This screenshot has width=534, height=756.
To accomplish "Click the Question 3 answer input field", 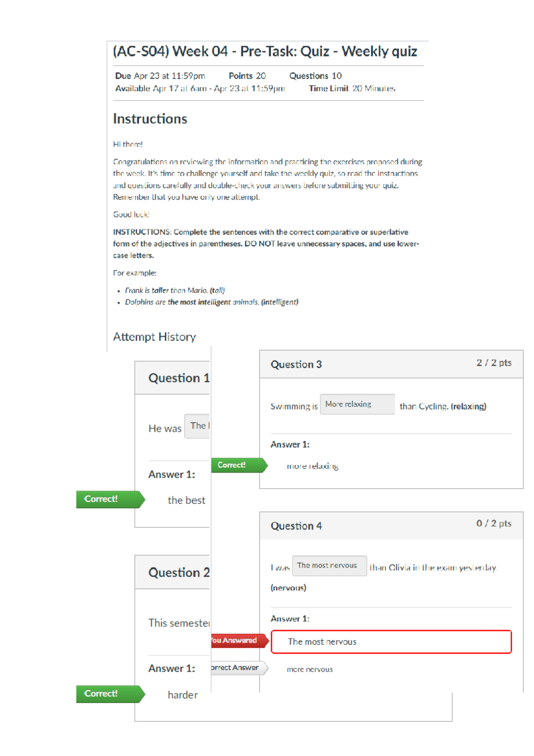I will coord(357,404).
